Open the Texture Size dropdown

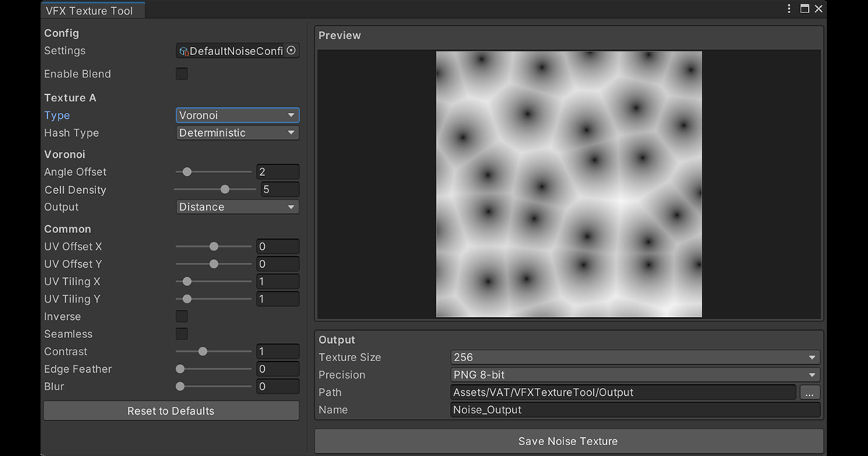[635, 357]
